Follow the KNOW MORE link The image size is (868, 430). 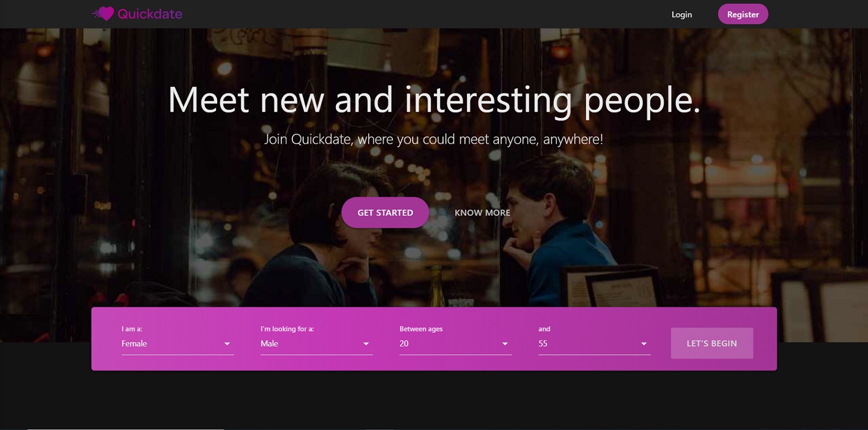(482, 213)
